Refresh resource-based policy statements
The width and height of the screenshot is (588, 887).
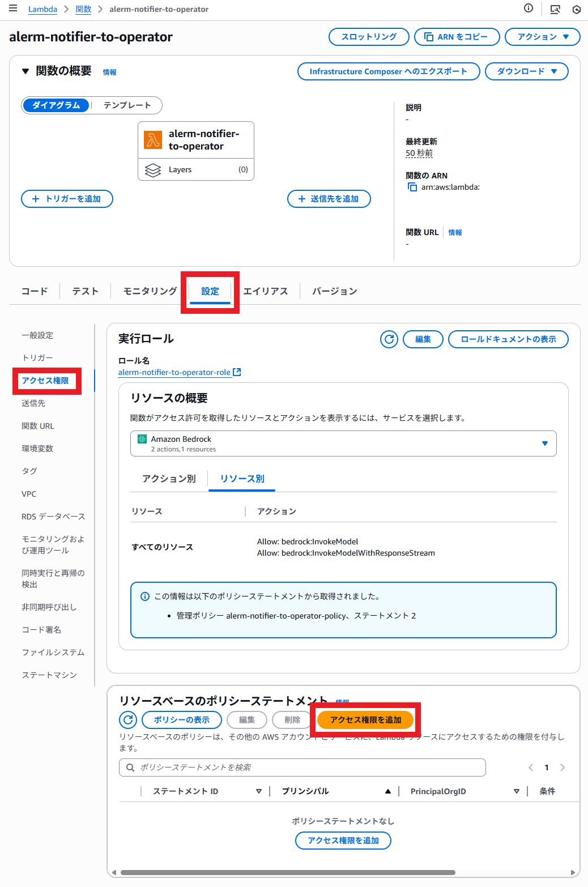[x=129, y=720]
